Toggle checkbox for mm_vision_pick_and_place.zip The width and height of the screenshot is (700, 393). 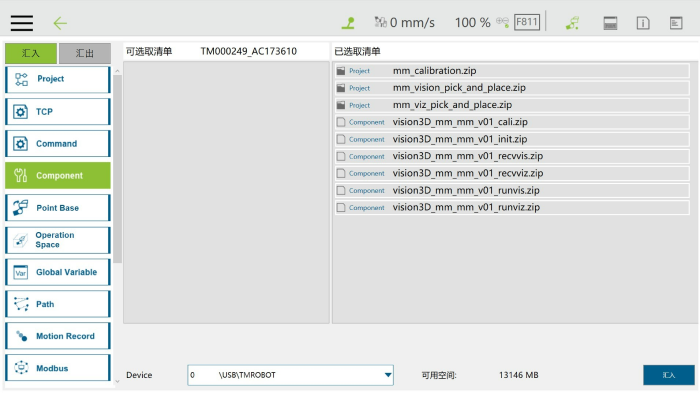pyautogui.click(x=341, y=88)
